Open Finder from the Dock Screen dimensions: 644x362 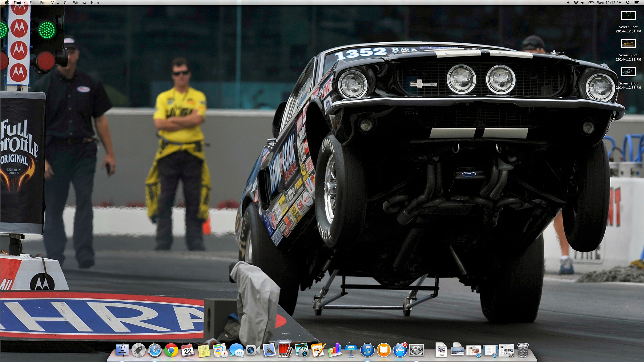click(x=122, y=350)
